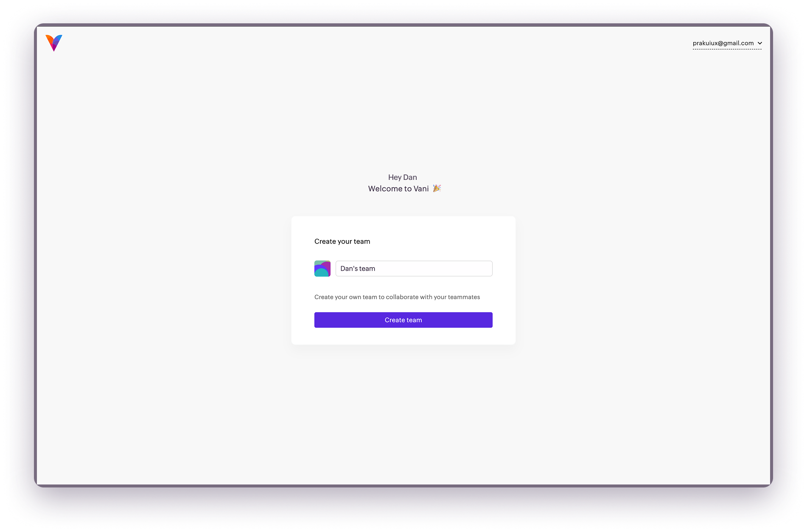Submit with the Create team button
Screen dimensions: 807x532
click(x=403, y=320)
